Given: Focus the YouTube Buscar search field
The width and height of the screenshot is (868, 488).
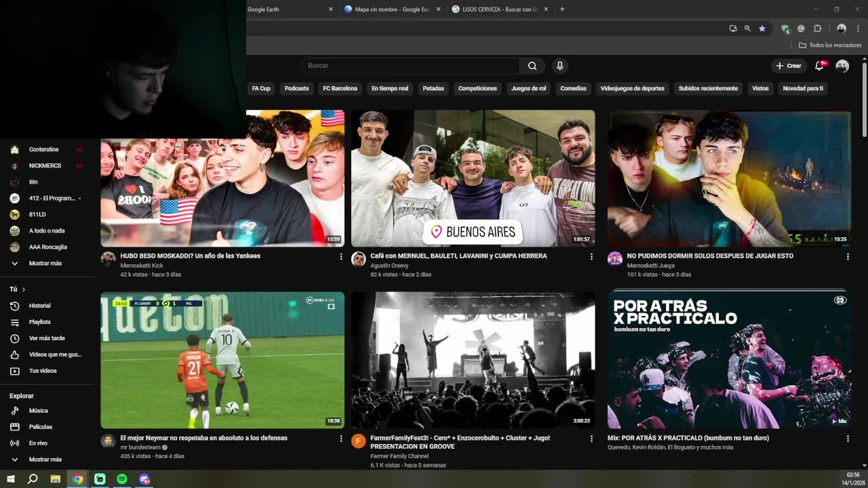Looking at the screenshot, I should 410,66.
